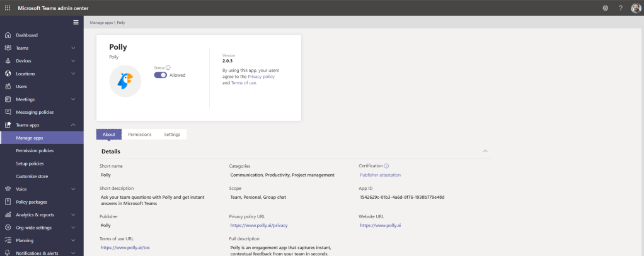Switch to the Settings tab
The image size is (644, 256).
coord(172,134)
